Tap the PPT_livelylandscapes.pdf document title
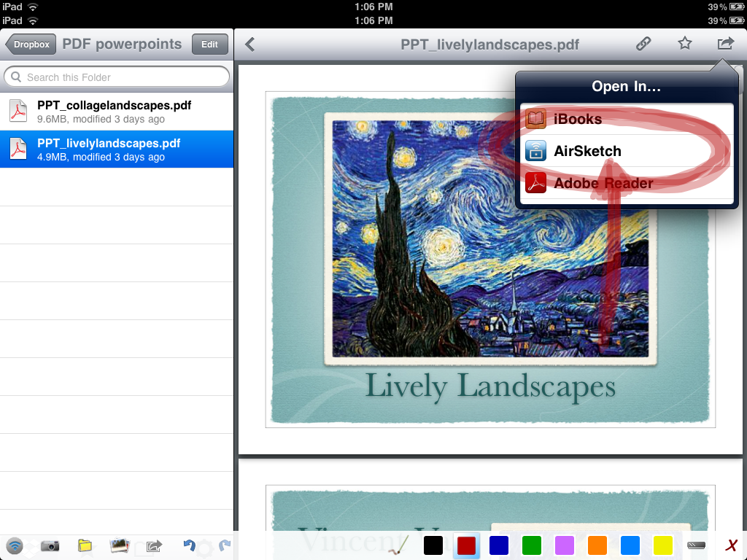Screen dimensions: 747x560 coord(489,44)
